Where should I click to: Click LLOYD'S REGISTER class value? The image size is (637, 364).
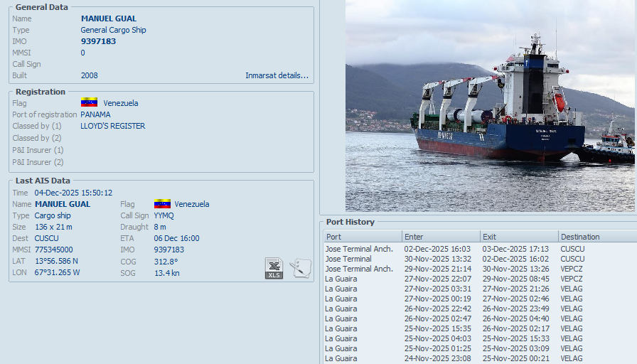tap(113, 126)
